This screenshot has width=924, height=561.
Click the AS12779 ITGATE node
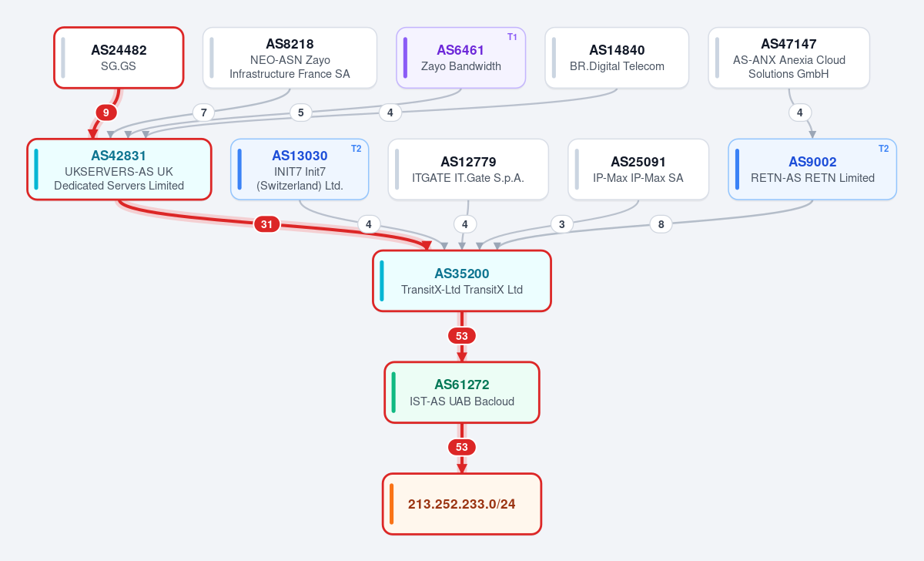tap(468, 170)
